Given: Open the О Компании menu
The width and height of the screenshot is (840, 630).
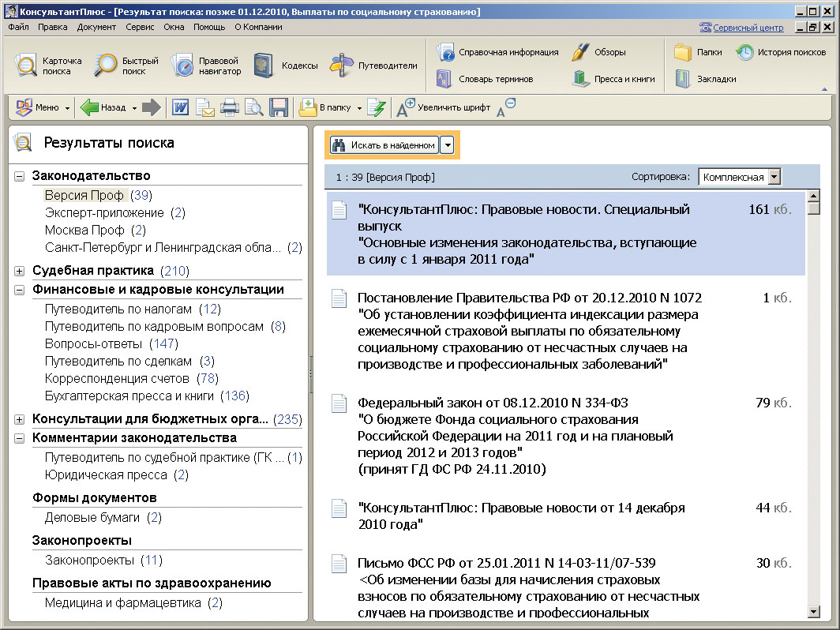Looking at the screenshot, I should [258, 27].
